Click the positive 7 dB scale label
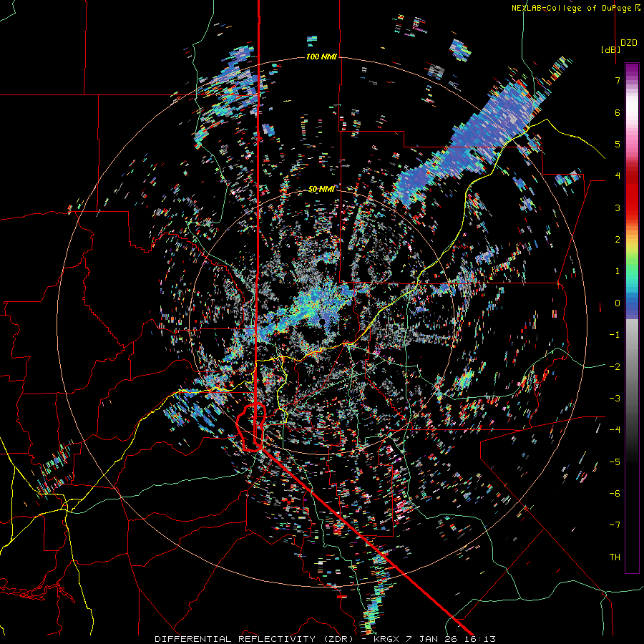This screenshot has height=644, width=644. (618, 80)
